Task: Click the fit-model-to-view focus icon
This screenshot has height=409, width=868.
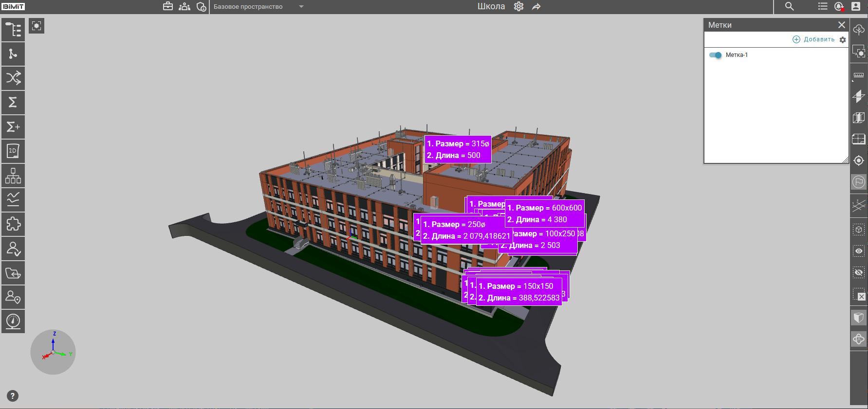Action: (x=37, y=26)
